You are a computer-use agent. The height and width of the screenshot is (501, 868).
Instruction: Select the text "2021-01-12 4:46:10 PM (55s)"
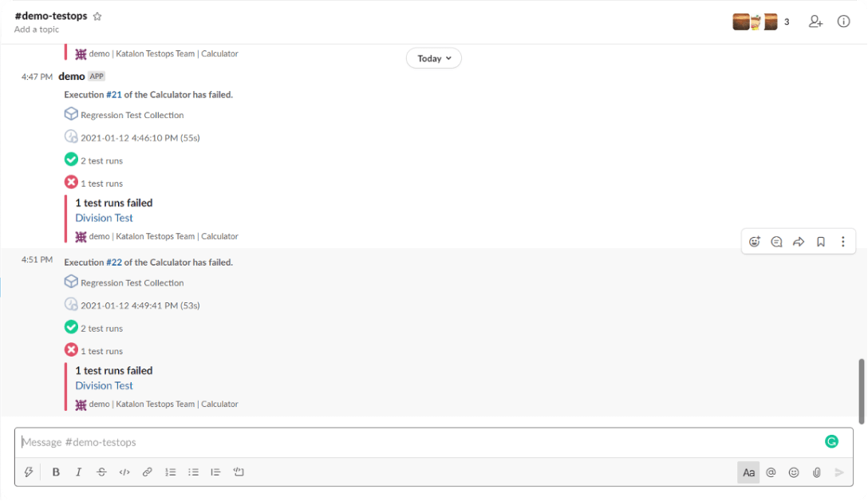click(140, 138)
